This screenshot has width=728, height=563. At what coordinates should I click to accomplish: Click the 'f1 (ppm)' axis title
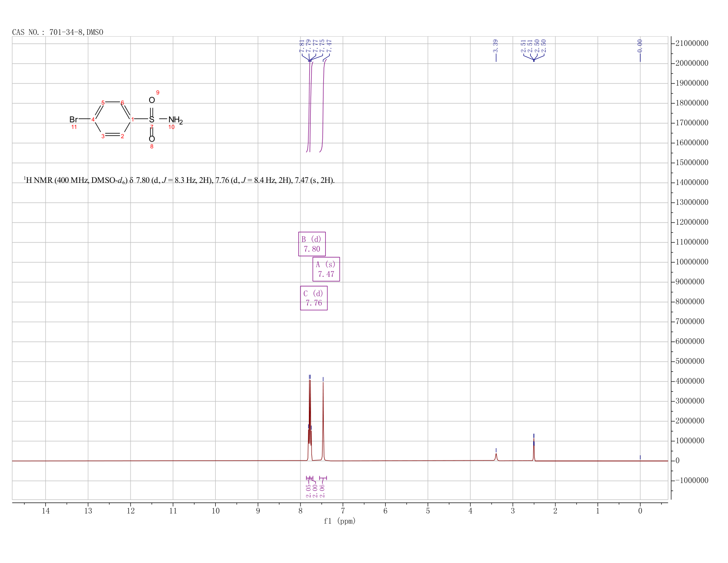(x=340, y=521)
